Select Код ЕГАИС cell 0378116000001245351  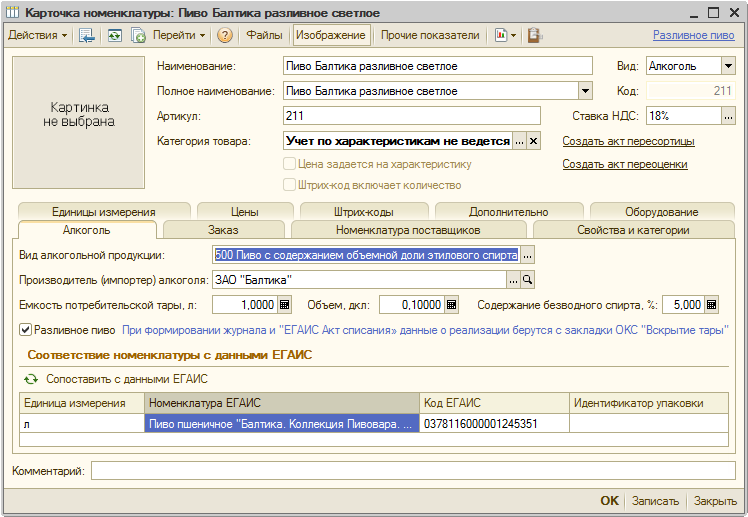click(494, 424)
